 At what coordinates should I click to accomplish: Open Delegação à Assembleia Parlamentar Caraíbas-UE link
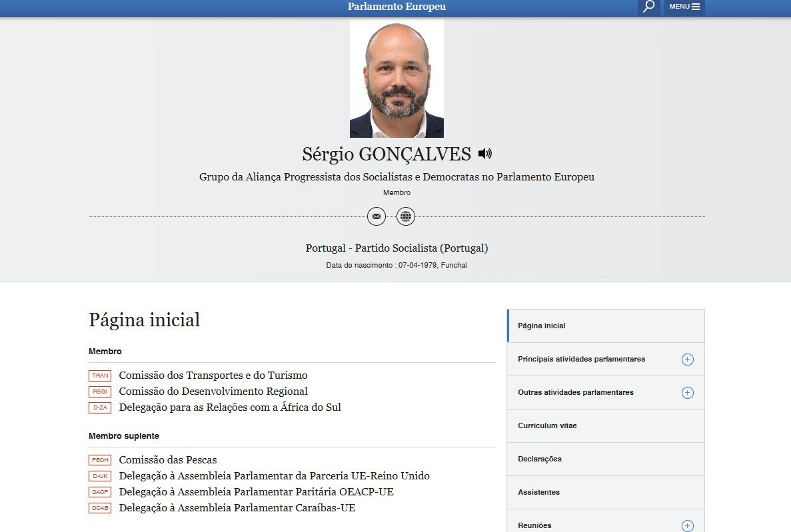(x=237, y=508)
